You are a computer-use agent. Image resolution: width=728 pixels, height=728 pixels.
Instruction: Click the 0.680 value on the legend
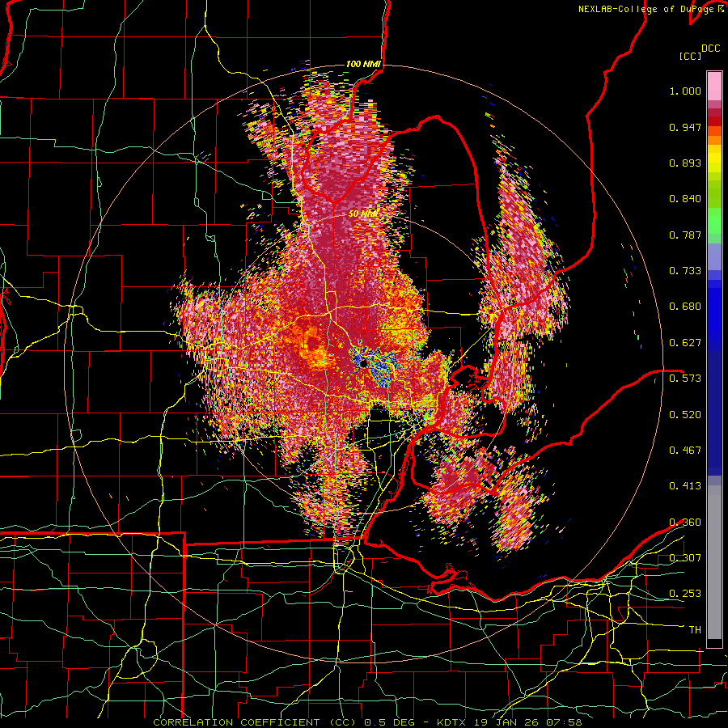tap(685, 307)
